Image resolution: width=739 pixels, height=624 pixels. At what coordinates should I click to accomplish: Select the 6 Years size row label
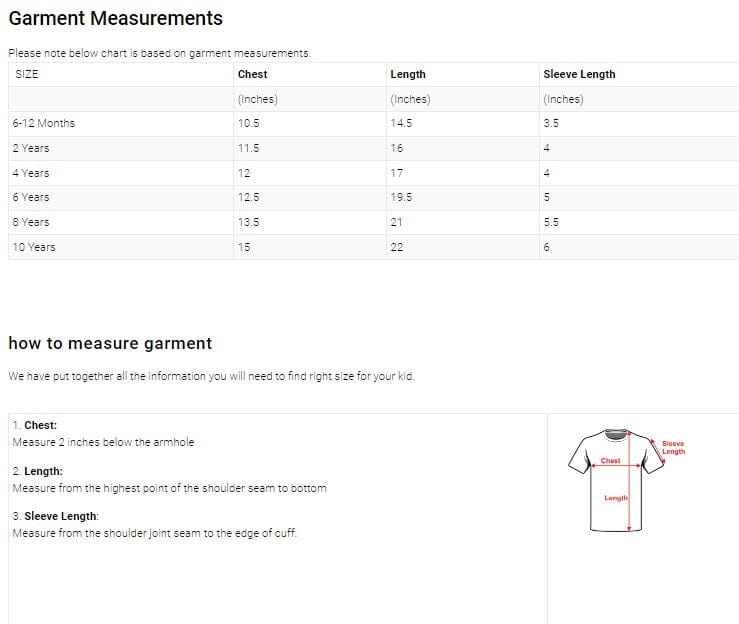pyautogui.click(x=31, y=197)
